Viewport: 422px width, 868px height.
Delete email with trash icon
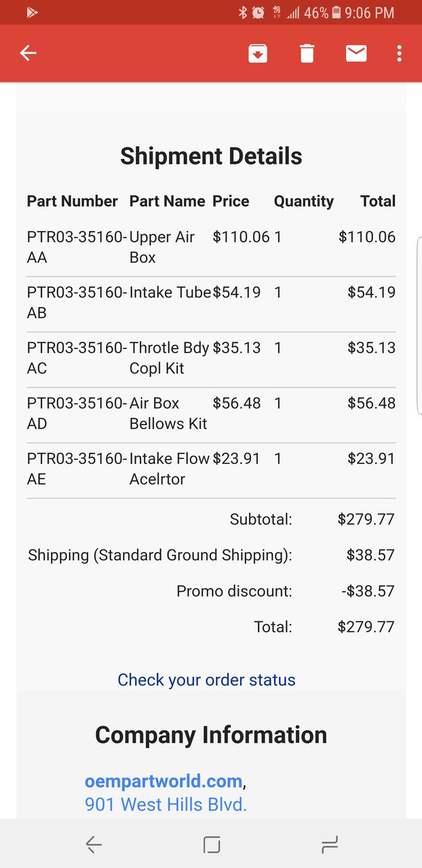coord(307,53)
